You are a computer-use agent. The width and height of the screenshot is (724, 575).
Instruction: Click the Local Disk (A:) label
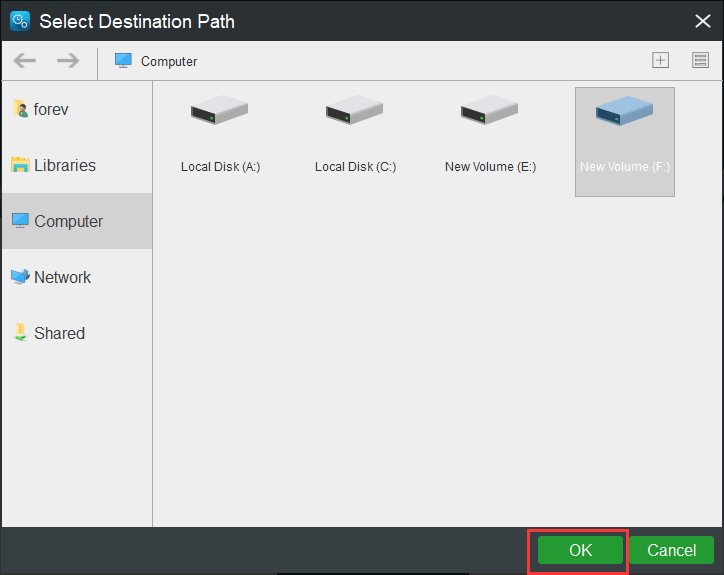click(221, 167)
